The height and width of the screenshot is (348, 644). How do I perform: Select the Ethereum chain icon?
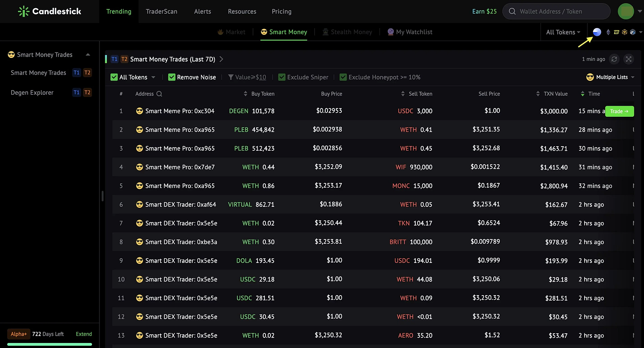point(609,32)
